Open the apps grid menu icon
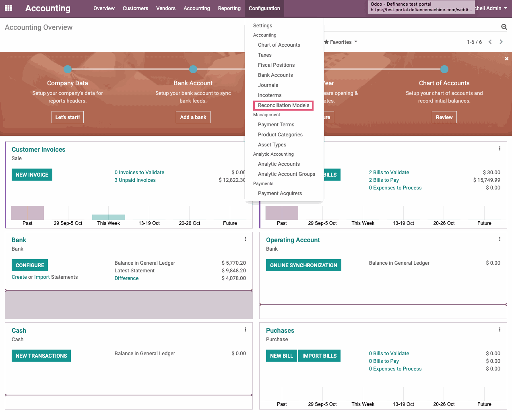512x420 pixels. 8,8
